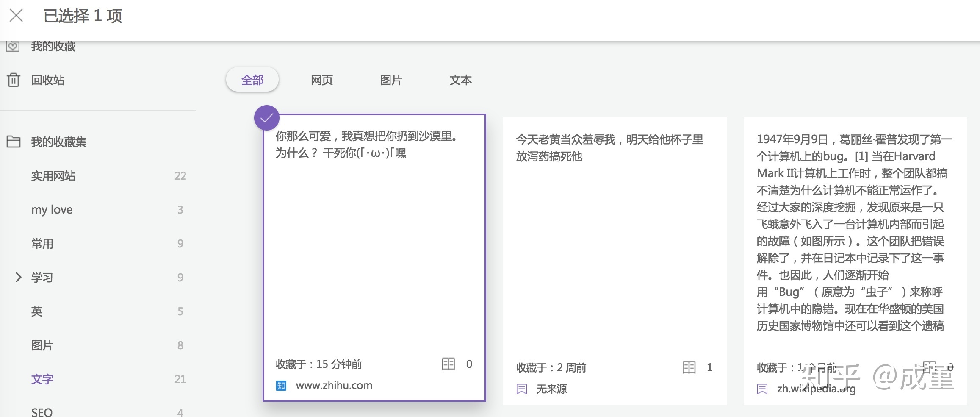Viewport: 980px width, 417px height.
Task: Click the 我的收藏 heart icon
Action: tap(13, 46)
